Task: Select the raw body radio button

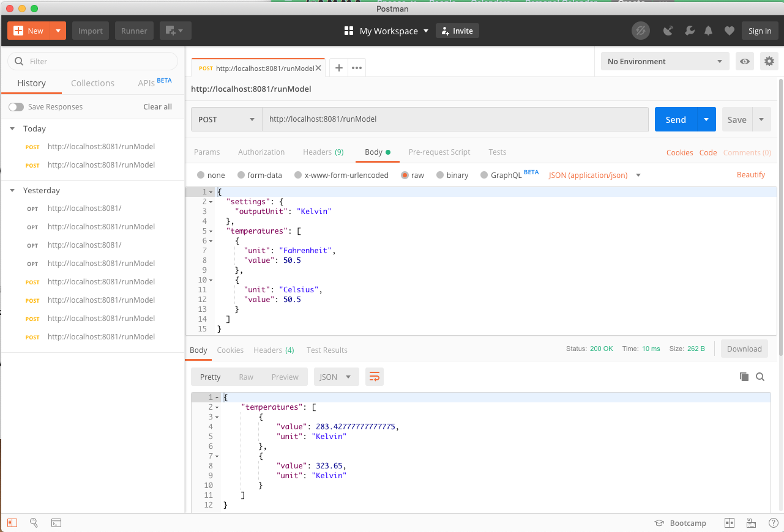Action: click(x=405, y=175)
